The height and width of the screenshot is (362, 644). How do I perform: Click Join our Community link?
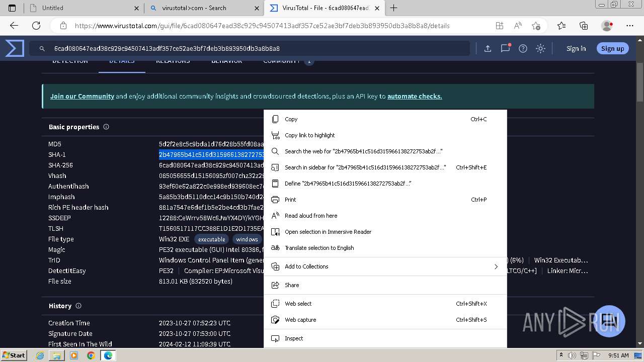(x=82, y=96)
